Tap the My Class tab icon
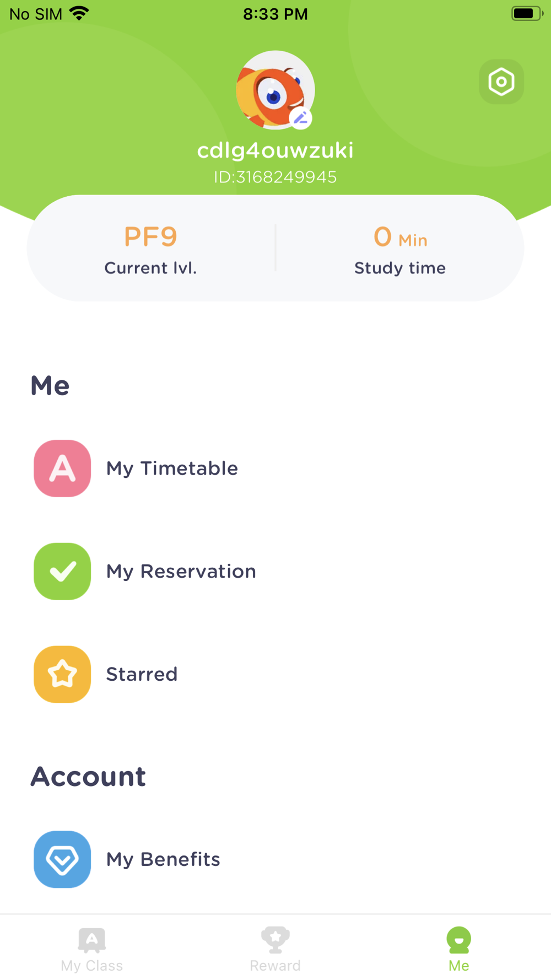Screen dimensions: 551x980 [92, 940]
